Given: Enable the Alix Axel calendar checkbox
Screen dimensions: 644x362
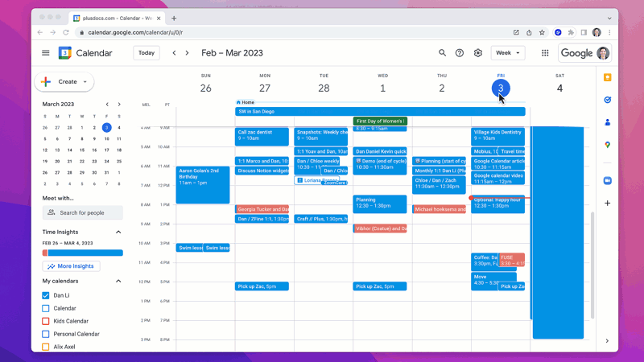Looking at the screenshot, I should click(46, 347).
